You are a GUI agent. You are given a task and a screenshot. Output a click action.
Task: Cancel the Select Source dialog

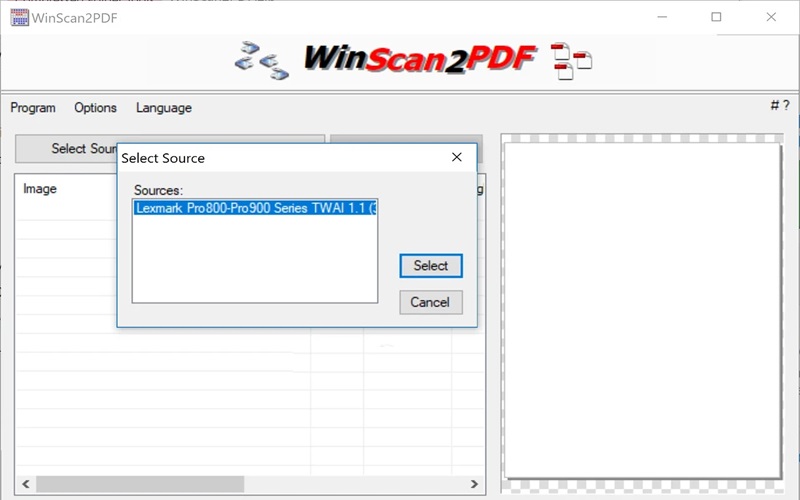point(431,302)
